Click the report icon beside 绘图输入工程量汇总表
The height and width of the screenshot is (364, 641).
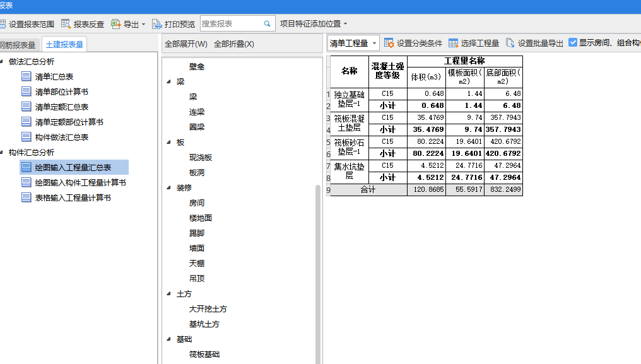click(26, 167)
